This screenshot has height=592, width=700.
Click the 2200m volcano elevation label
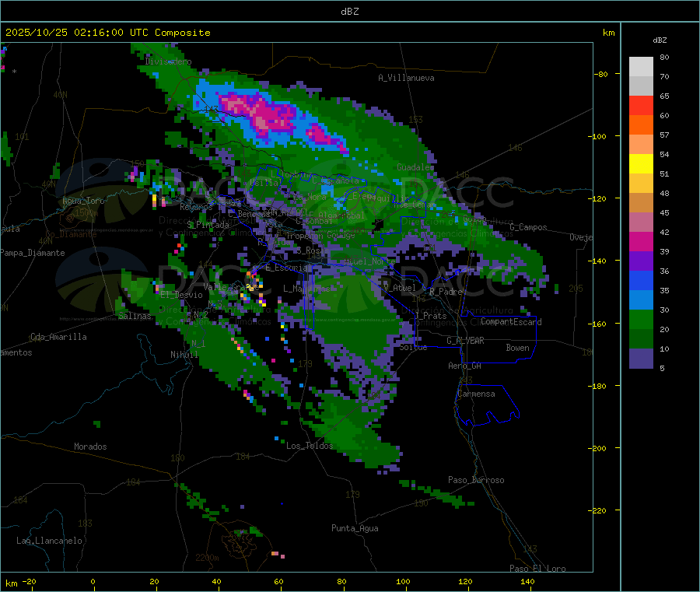pyautogui.click(x=207, y=558)
